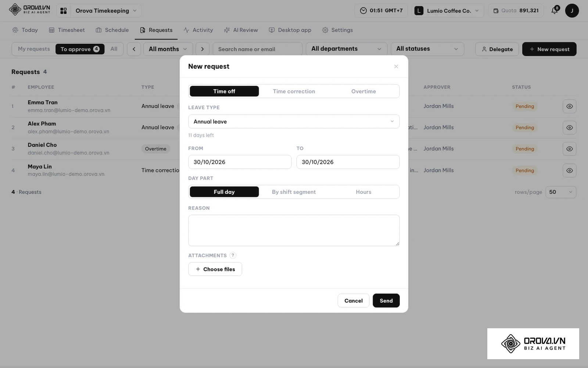This screenshot has height=368, width=588.
Task: Click into the Reason text area
Action: tap(294, 230)
